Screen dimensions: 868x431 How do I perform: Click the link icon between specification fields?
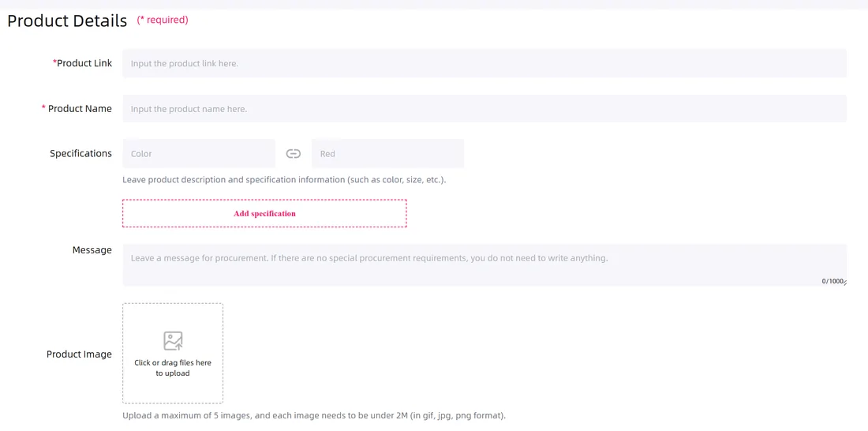pos(294,153)
